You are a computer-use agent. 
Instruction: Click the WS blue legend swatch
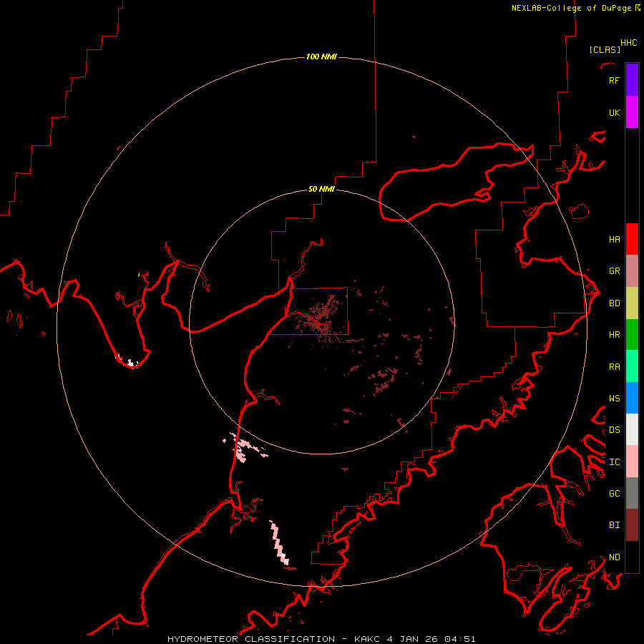tap(632, 398)
